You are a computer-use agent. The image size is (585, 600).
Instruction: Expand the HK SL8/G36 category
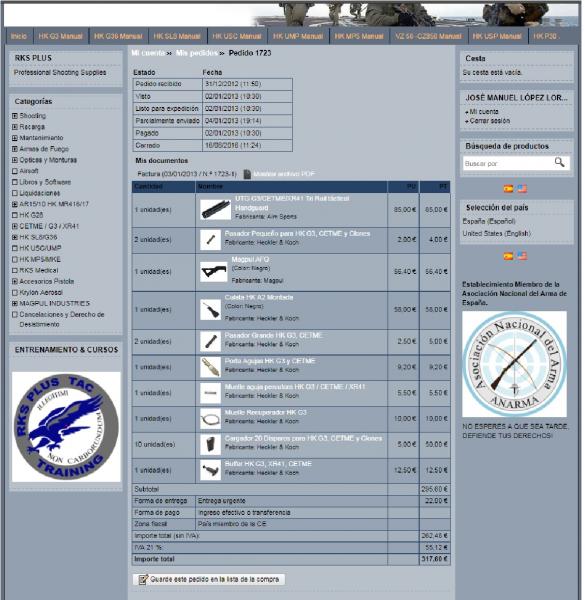pos(15,237)
